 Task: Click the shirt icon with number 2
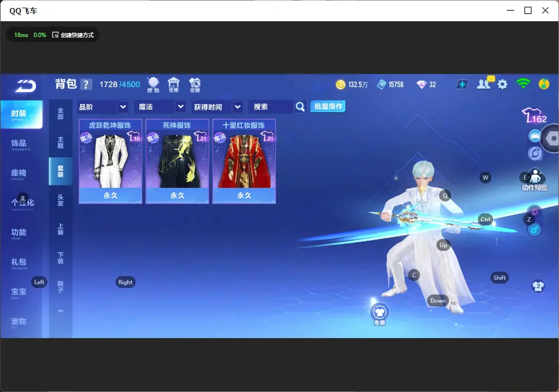click(x=538, y=286)
